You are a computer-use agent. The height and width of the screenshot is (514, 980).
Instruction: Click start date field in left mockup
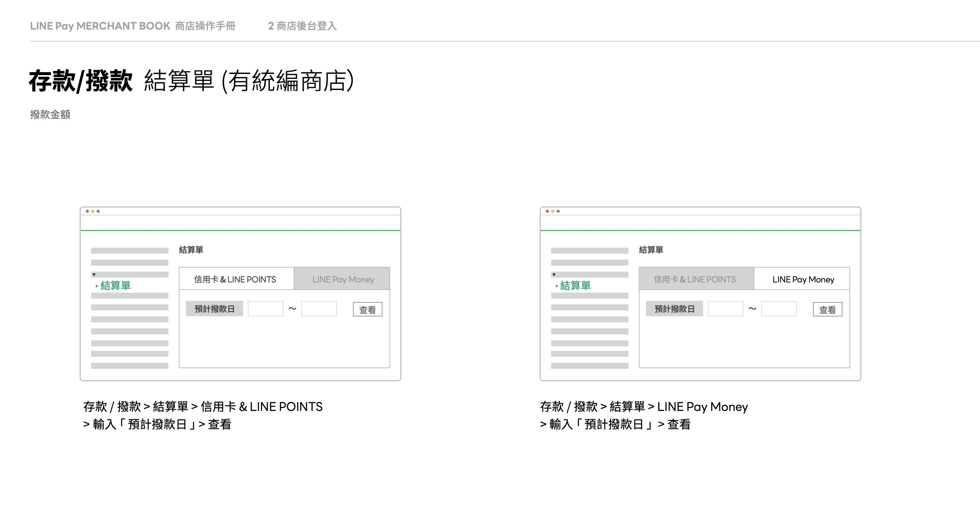266,309
